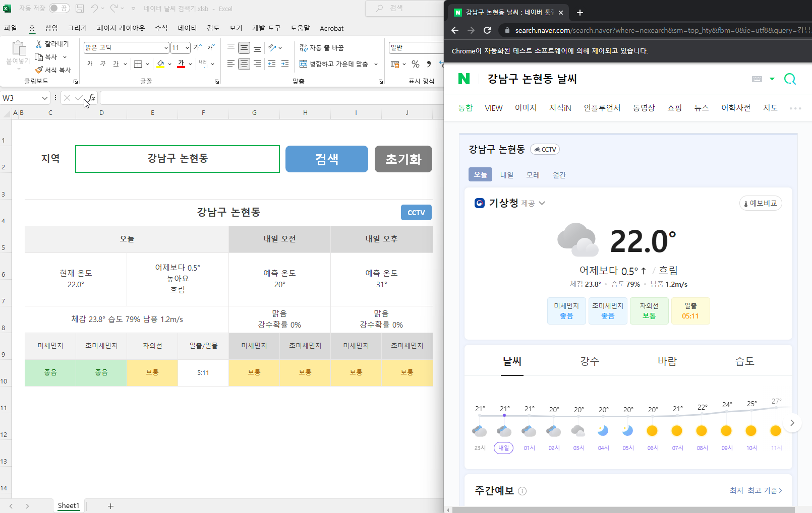Click the Naver search magnifier icon
This screenshot has width=812, height=513.
tap(790, 79)
